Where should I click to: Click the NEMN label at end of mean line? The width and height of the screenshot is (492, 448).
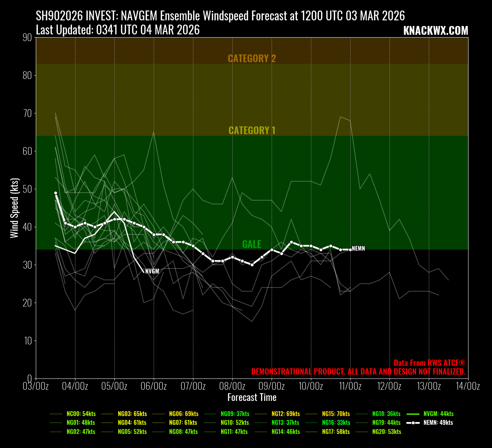pos(358,249)
